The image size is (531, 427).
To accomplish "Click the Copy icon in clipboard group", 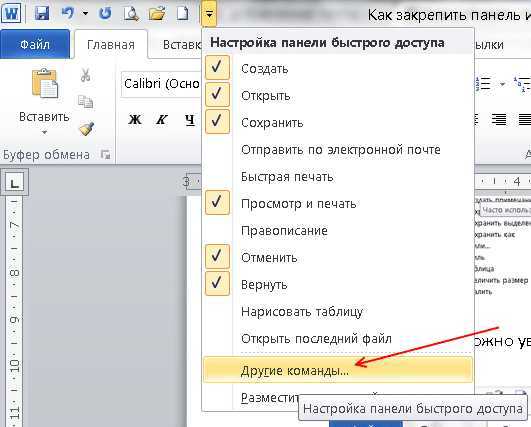I will 85,102.
